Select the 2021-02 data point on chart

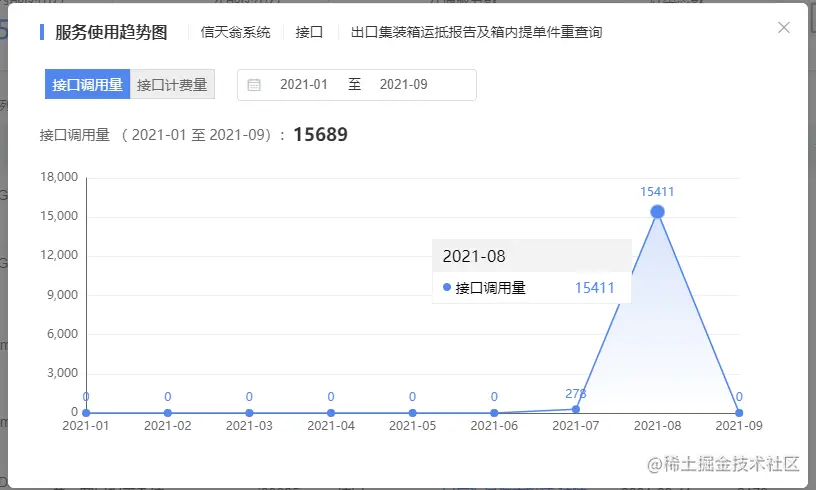pos(168,413)
